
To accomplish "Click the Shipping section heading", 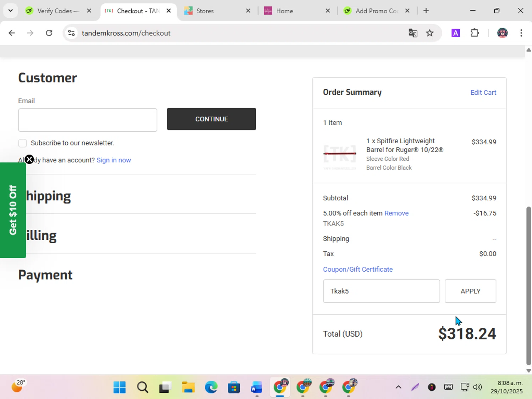I will point(49,196).
